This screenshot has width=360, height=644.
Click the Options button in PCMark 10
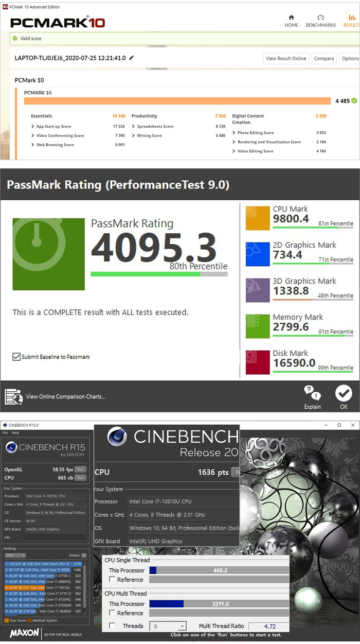350,58
